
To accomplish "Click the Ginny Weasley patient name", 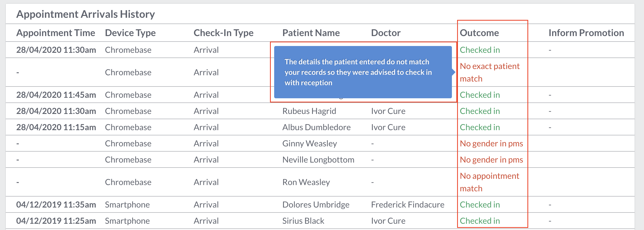I will click(310, 143).
